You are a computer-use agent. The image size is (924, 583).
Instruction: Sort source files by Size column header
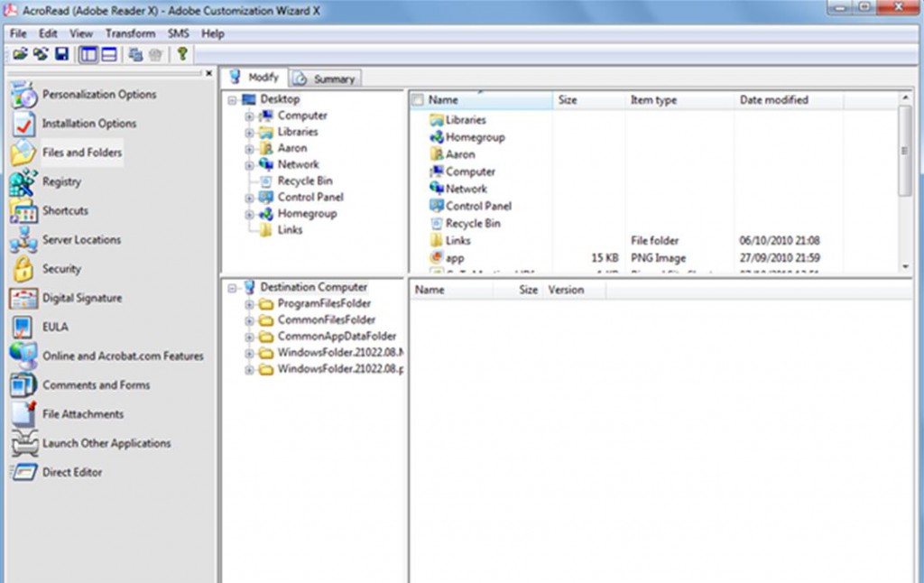[x=588, y=100]
